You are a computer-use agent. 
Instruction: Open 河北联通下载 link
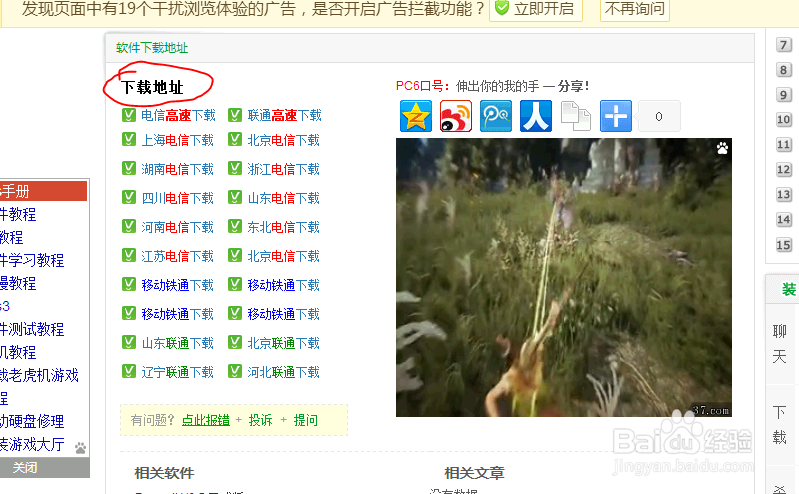coord(283,373)
